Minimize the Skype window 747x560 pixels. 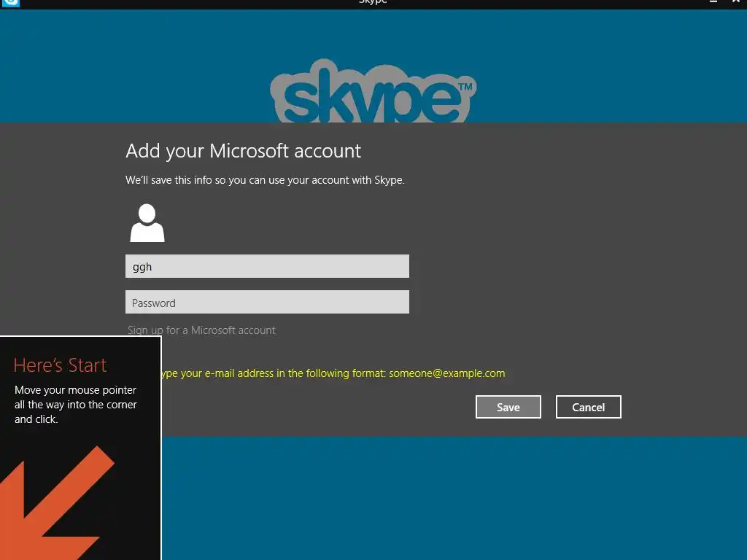[x=713, y=2]
